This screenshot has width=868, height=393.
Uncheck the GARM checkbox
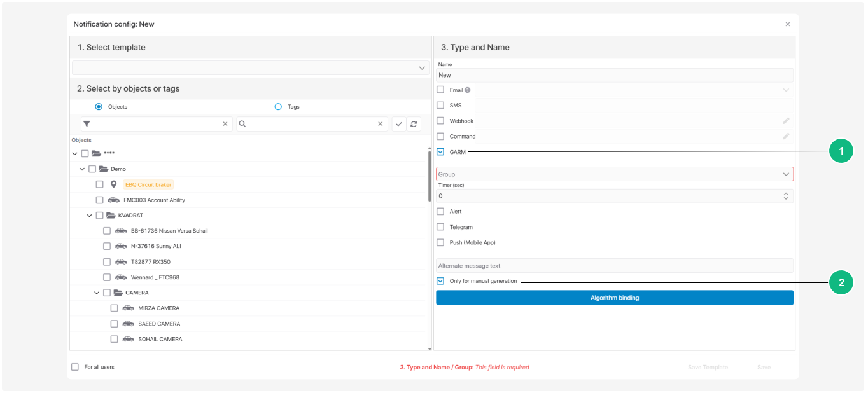440,152
